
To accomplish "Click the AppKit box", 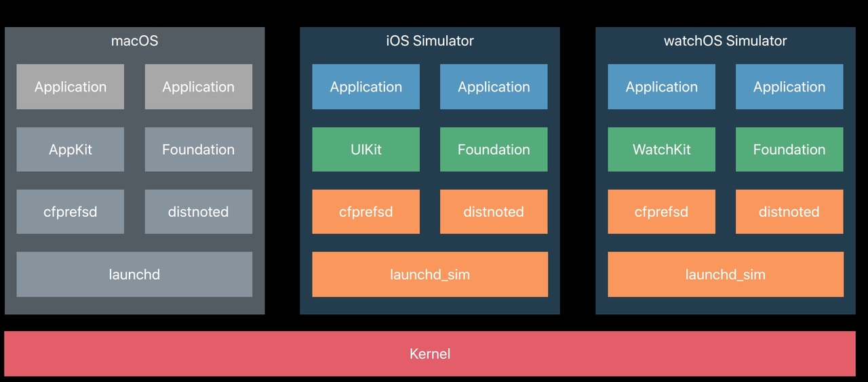I will [71, 149].
